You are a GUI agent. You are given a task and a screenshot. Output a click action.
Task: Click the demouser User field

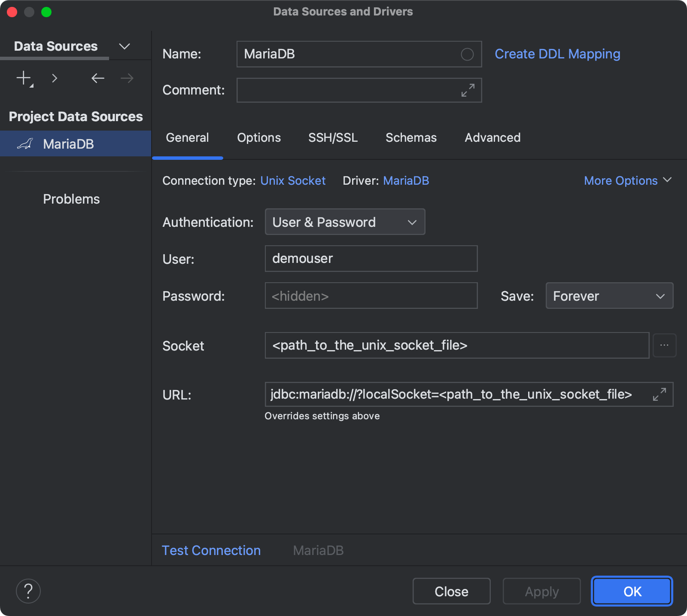pos(371,258)
